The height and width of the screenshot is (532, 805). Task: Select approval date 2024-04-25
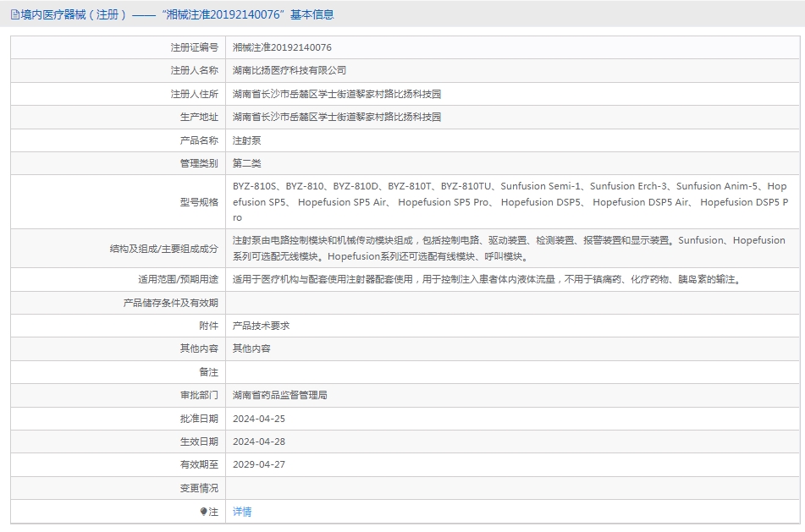click(259, 419)
